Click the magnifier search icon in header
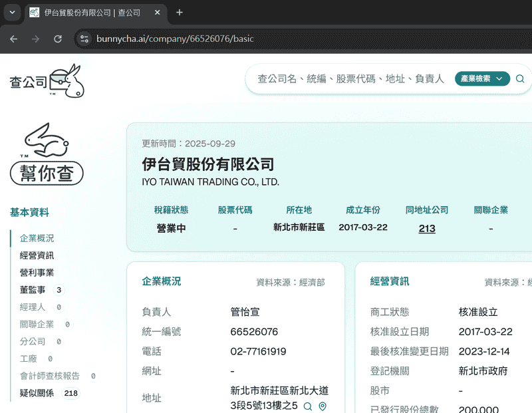Screen dimensions: 532x413 pos(520,78)
